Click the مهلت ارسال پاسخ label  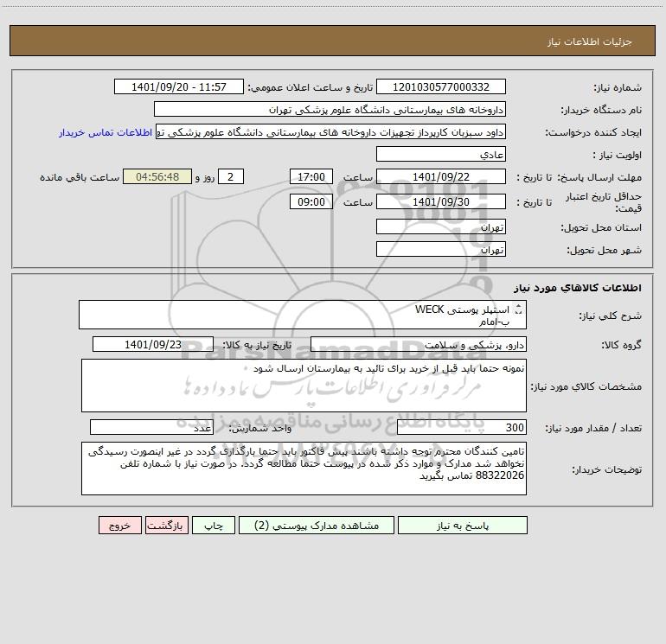600,177
